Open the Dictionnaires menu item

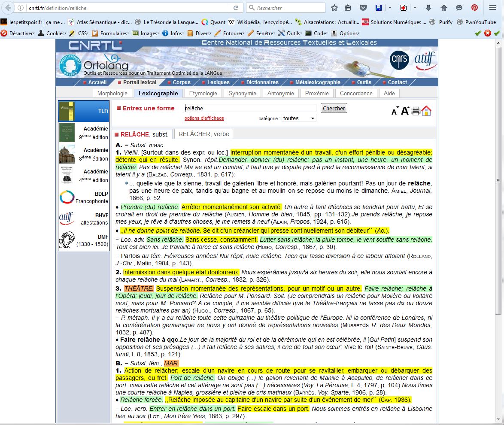[x=262, y=82]
